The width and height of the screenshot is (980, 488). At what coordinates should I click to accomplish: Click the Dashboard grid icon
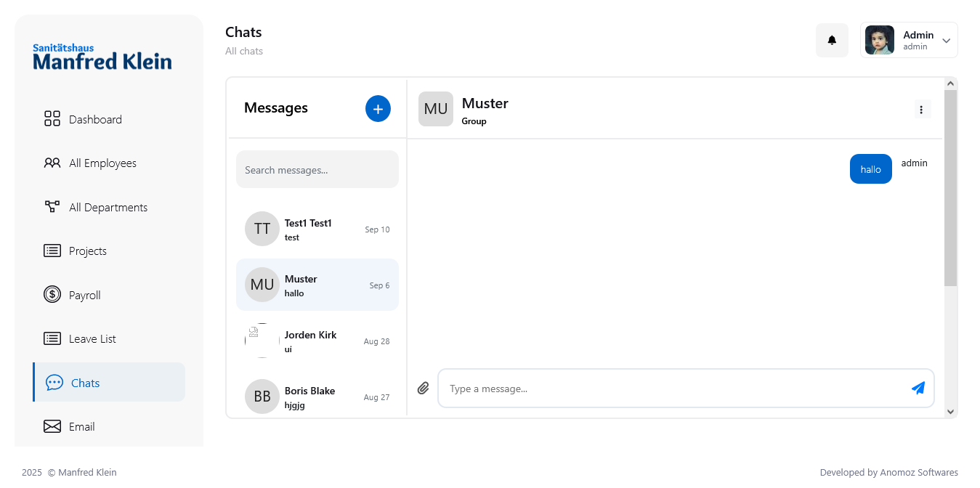click(x=52, y=119)
